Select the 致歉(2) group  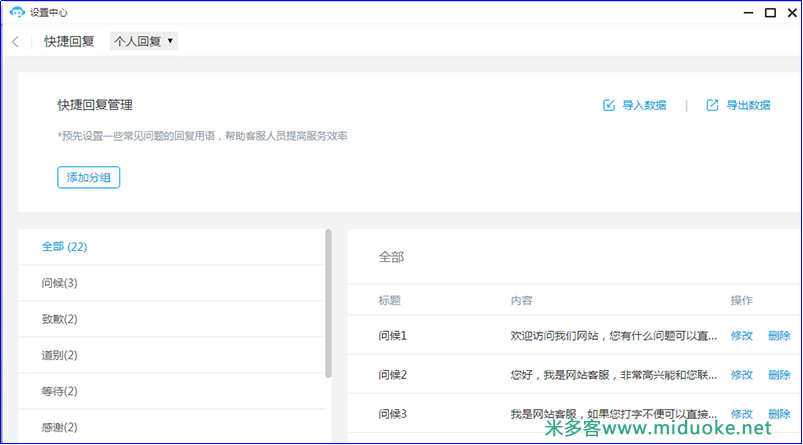[59, 319]
